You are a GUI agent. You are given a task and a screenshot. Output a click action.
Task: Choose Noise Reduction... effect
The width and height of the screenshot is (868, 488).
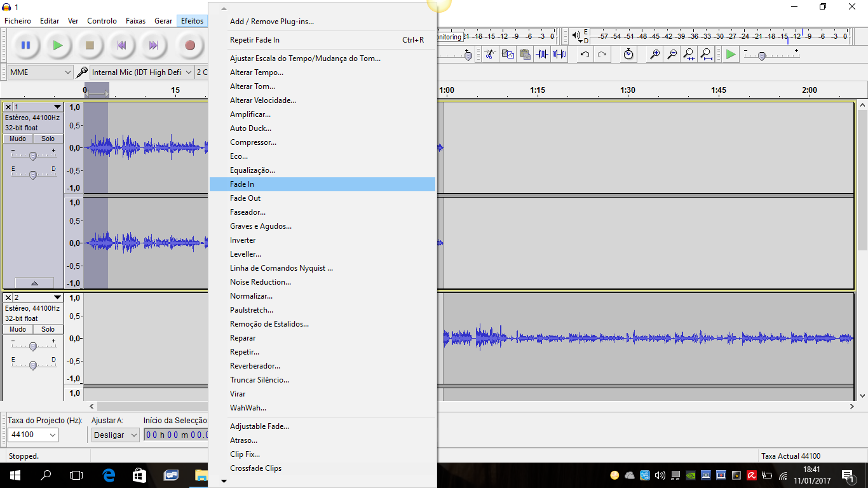point(261,282)
